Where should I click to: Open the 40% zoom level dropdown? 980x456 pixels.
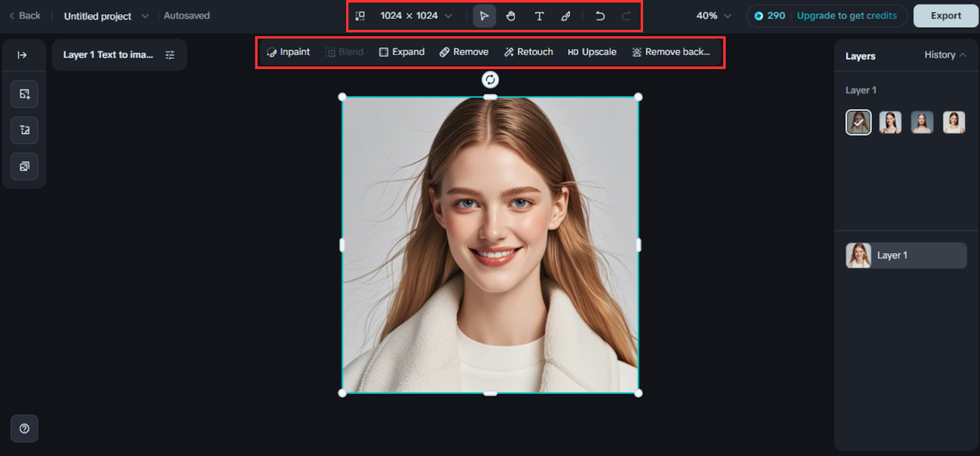click(714, 15)
